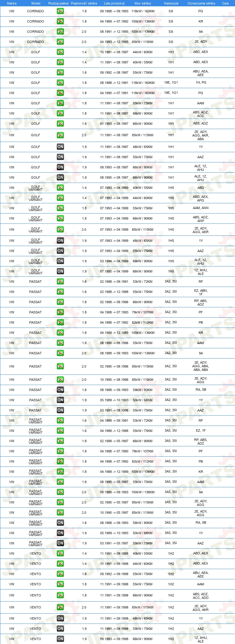Click petrol fuel icon in Corrado PG row

(x=60, y=11)
